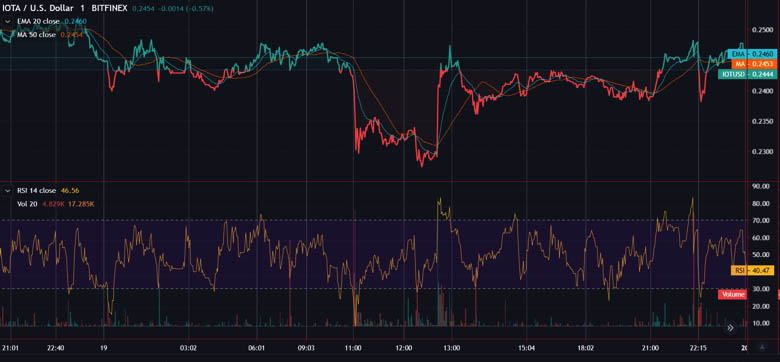Click the 0.2300 price scale value

point(763,152)
